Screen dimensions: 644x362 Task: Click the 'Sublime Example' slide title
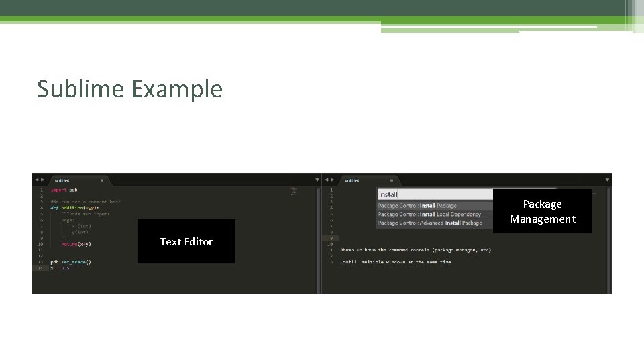coord(129,89)
